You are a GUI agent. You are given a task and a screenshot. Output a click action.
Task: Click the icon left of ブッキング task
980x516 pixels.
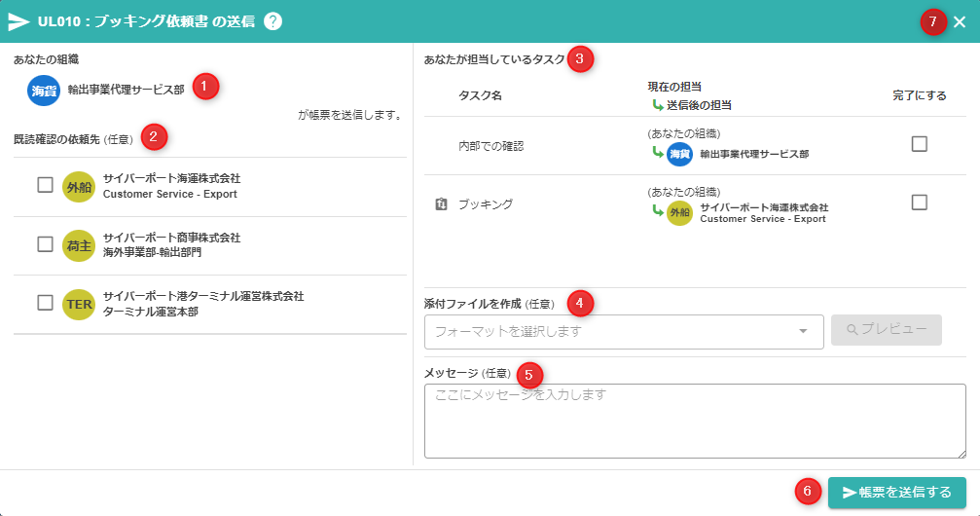pos(441,204)
